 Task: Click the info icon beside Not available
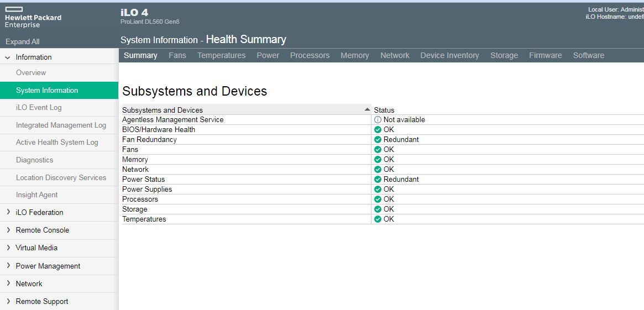click(x=378, y=119)
